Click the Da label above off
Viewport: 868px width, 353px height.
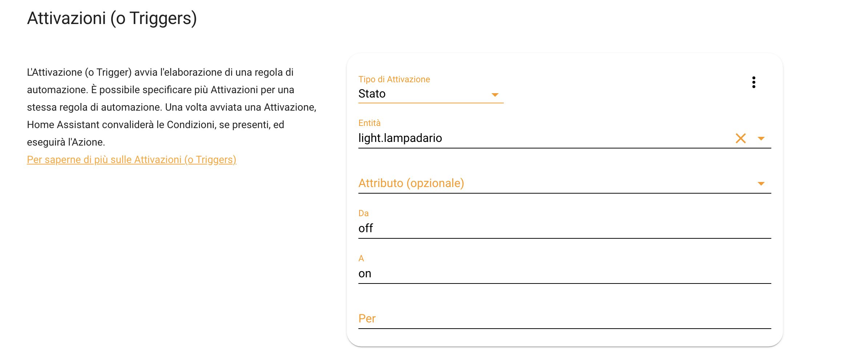tap(363, 213)
